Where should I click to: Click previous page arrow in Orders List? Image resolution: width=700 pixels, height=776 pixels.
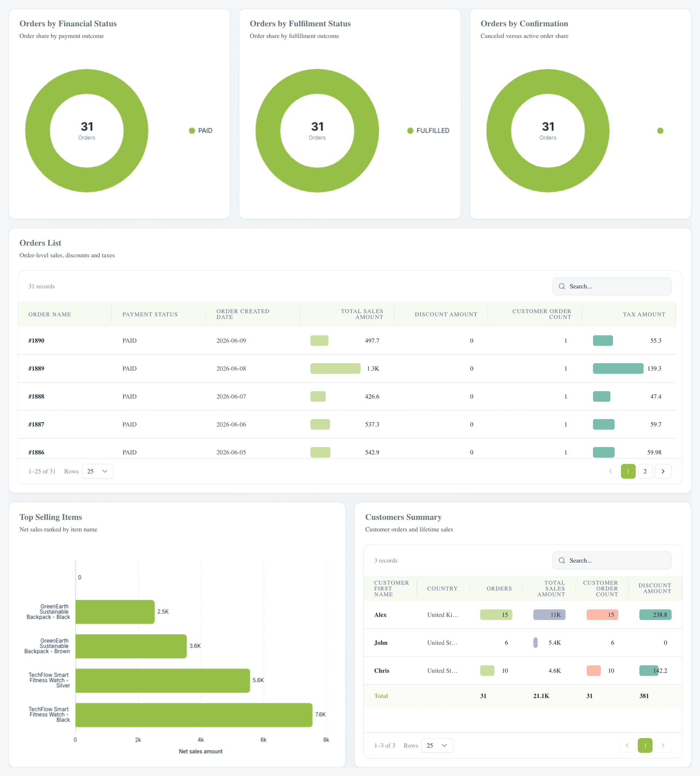(x=610, y=471)
